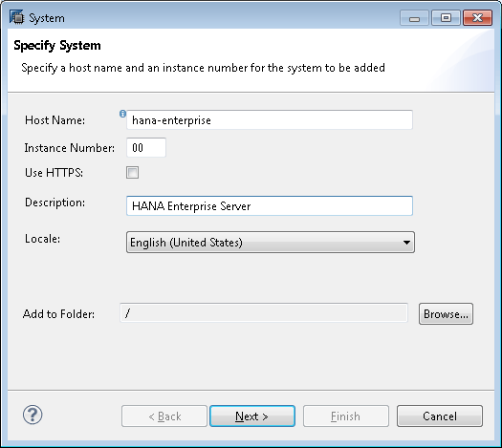Click the blue info icon beside Host Name

122,114
